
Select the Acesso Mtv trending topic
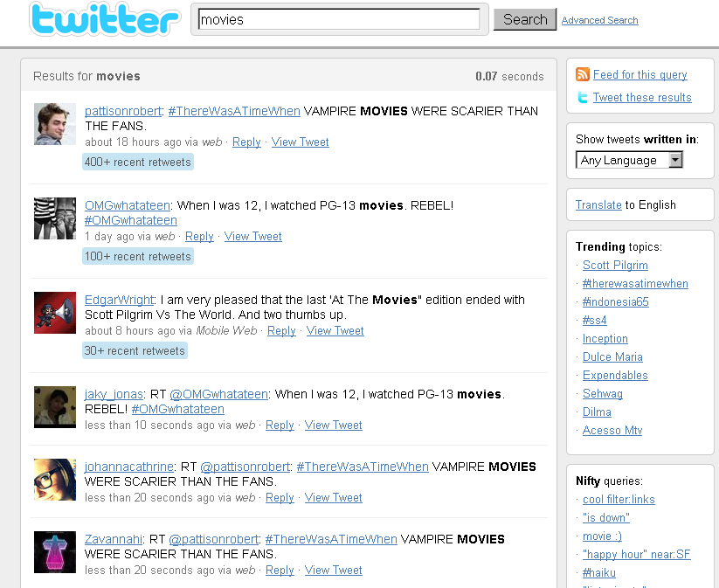tap(612, 430)
